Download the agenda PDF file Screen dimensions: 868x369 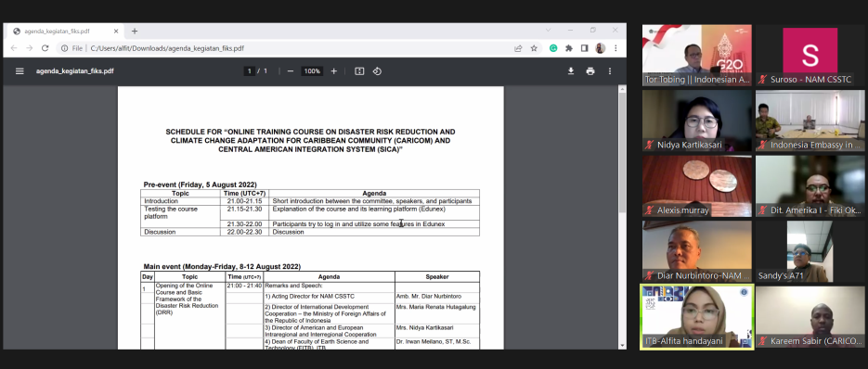[571, 71]
